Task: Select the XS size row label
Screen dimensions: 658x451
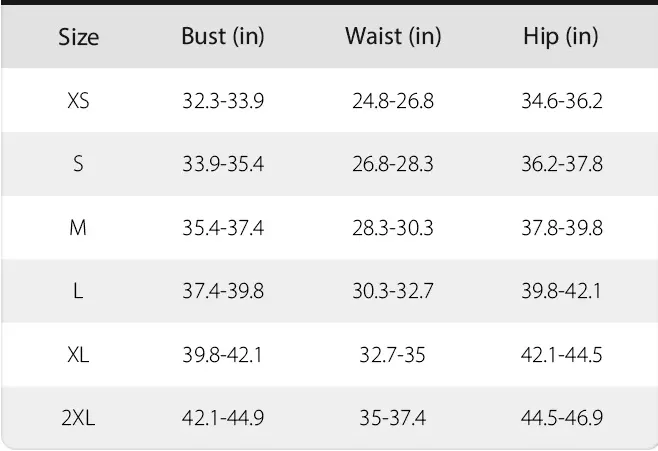Action: 78,101
